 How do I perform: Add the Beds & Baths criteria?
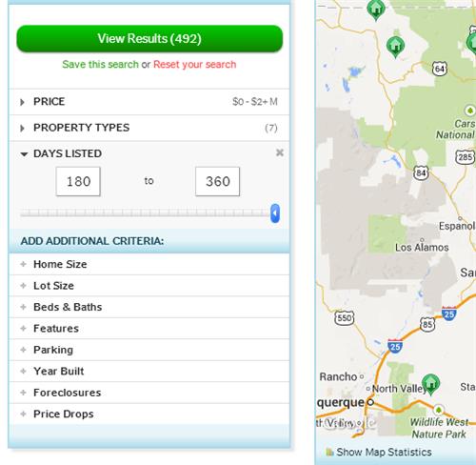click(x=149, y=307)
